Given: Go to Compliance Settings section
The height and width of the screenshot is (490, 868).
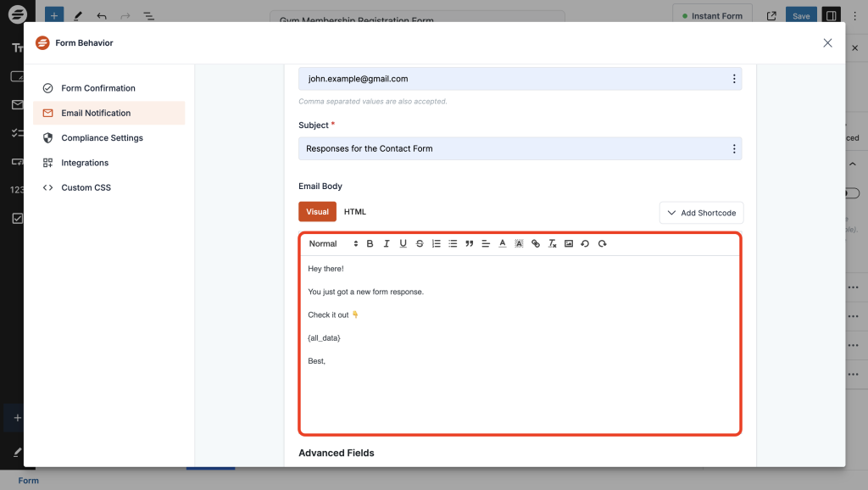Looking at the screenshot, I should pos(102,138).
